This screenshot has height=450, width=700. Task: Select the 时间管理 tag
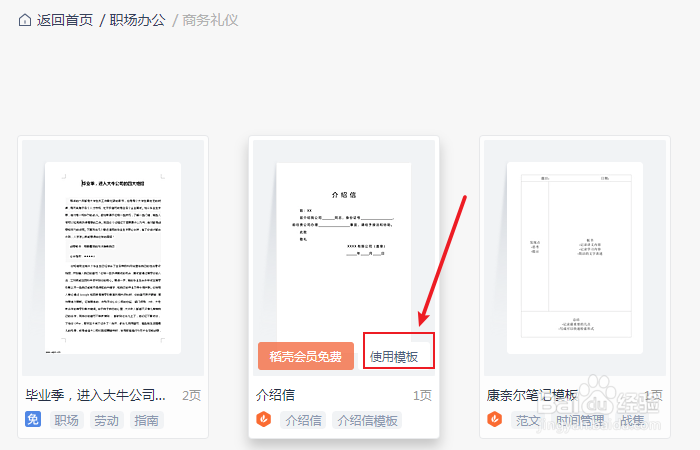tap(580, 420)
